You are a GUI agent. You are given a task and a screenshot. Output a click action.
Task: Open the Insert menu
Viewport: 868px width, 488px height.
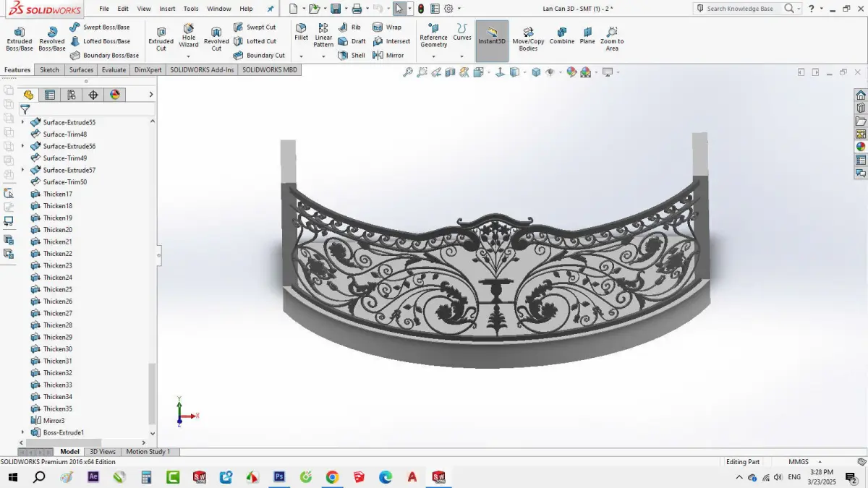pos(167,9)
